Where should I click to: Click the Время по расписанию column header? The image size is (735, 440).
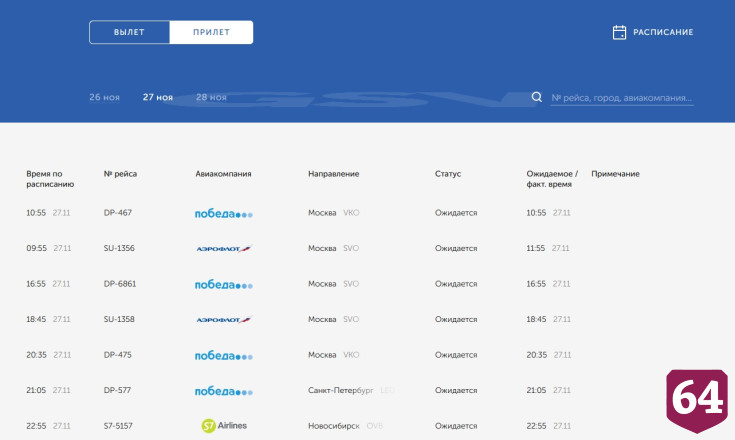click(x=50, y=179)
